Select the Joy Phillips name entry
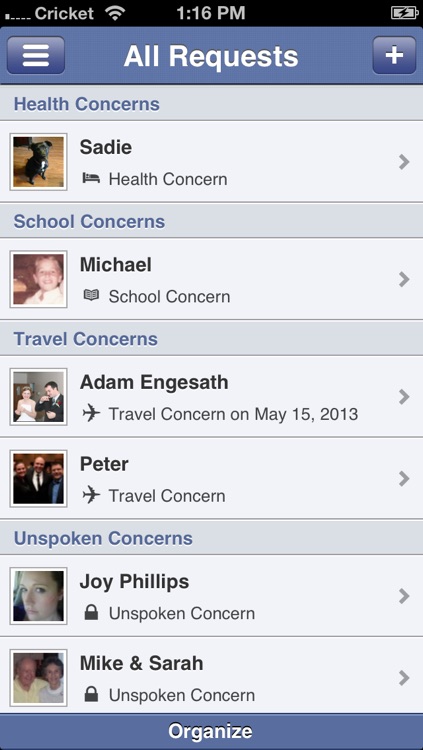This screenshot has height=750, width=423. pos(134,582)
